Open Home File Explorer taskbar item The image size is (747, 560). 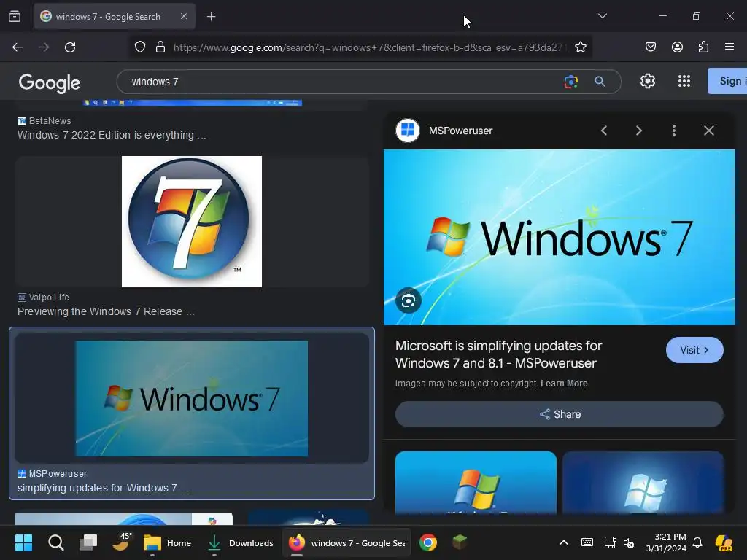[x=167, y=542]
